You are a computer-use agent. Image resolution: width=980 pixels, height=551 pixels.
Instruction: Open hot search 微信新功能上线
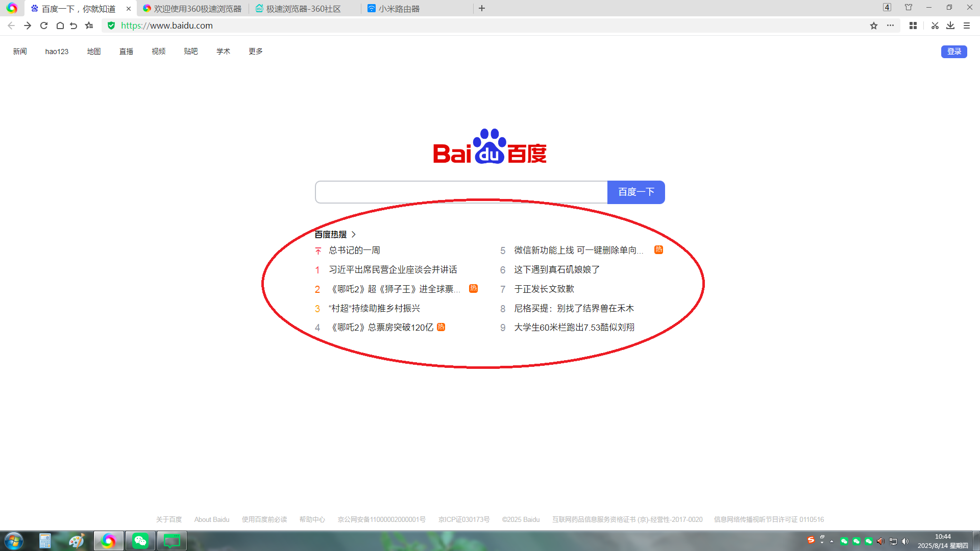pos(579,251)
